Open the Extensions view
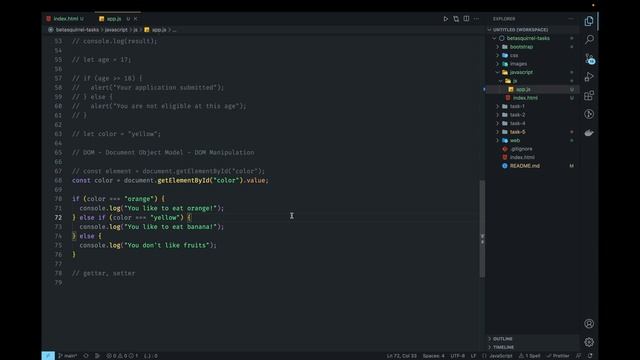The image size is (640, 360). [x=589, y=96]
